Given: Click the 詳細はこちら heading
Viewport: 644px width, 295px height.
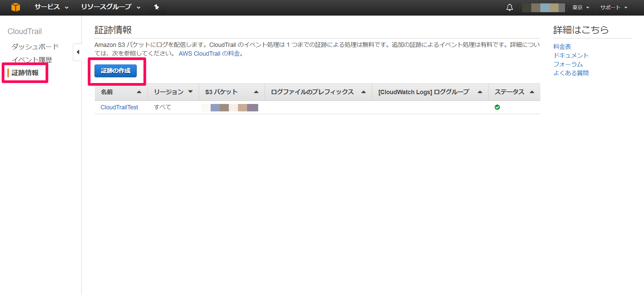Looking at the screenshot, I should click(x=581, y=30).
